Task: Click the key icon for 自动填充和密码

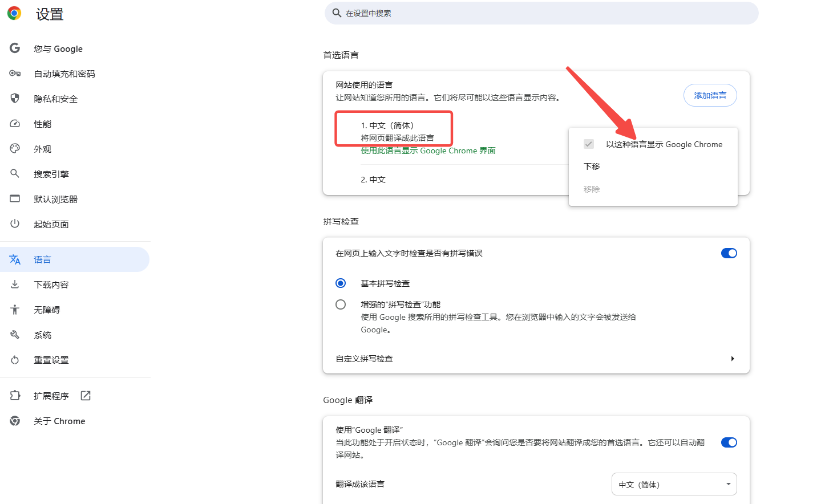Action: pos(15,74)
